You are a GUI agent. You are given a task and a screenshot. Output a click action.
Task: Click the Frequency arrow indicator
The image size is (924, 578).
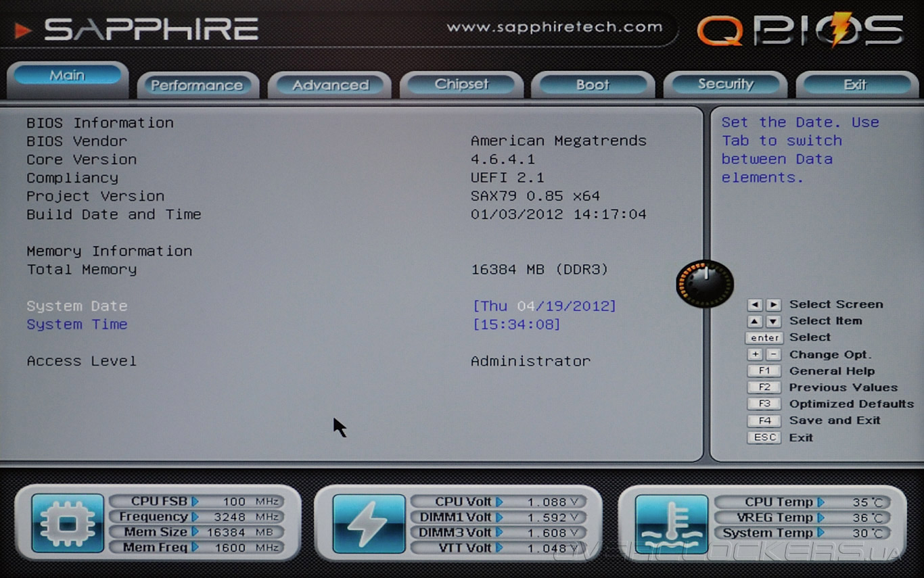(195, 517)
